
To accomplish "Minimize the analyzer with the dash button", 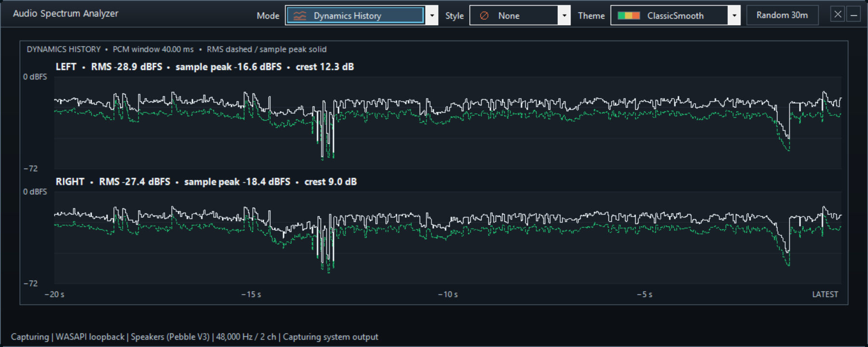I will [x=854, y=14].
